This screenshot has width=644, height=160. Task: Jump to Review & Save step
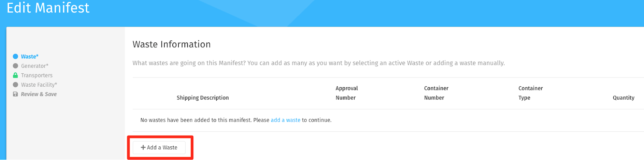click(x=39, y=94)
